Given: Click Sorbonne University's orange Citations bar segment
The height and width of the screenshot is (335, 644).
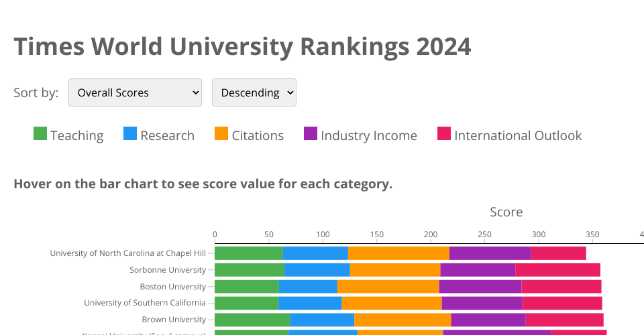Looking at the screenshot, I should click(x=394, y=270).
